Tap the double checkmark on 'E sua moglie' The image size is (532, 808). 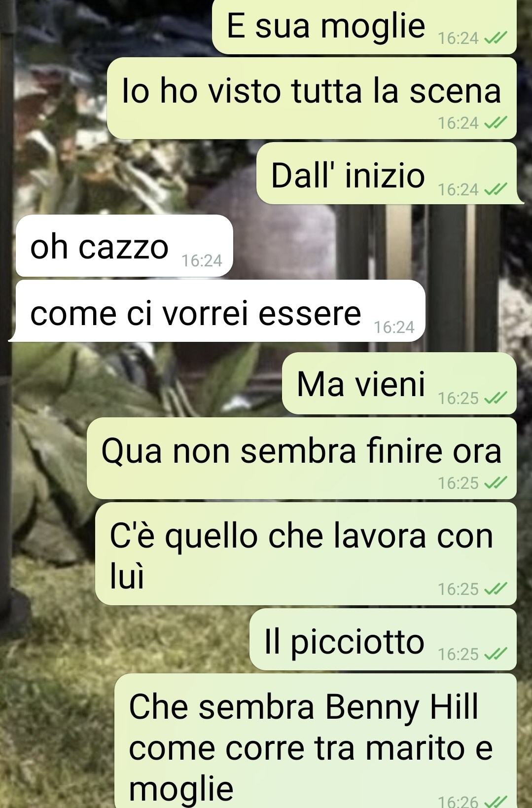coord(496,38)
